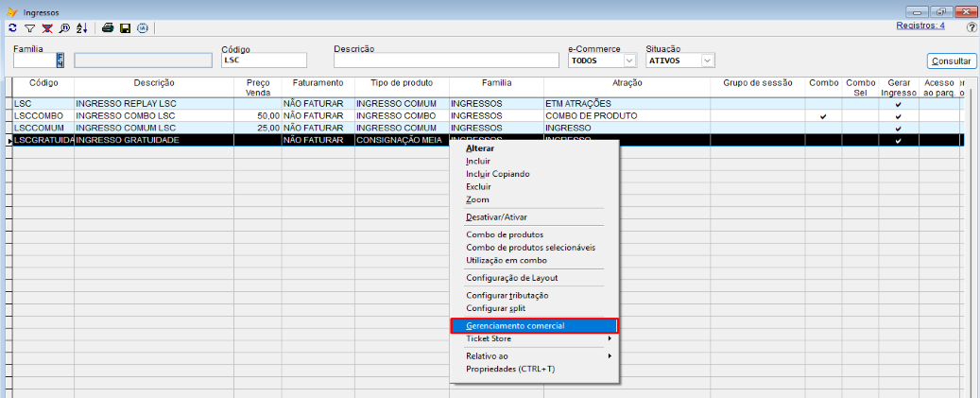Click the F4 lookup button beside Família
This screenshot has height=398, width=980.
[x=61, y=61]
